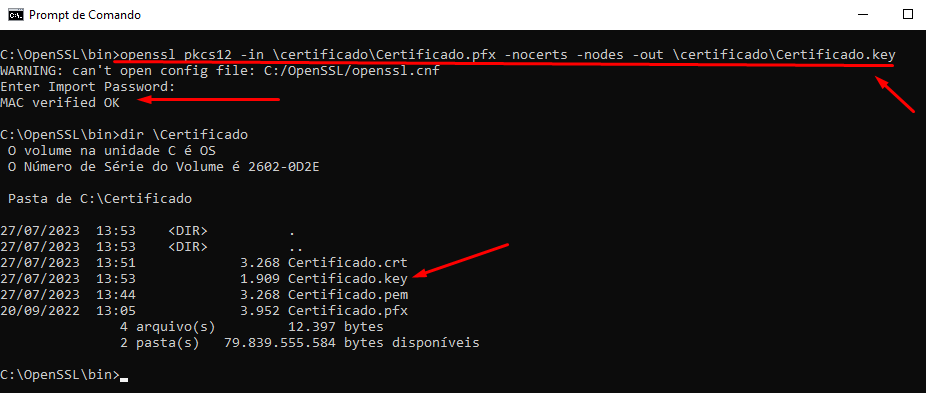Viewport: 926px width, 393px height.
Task: Click the 'MAC verified OK' message
Action: tap(60, 103)
